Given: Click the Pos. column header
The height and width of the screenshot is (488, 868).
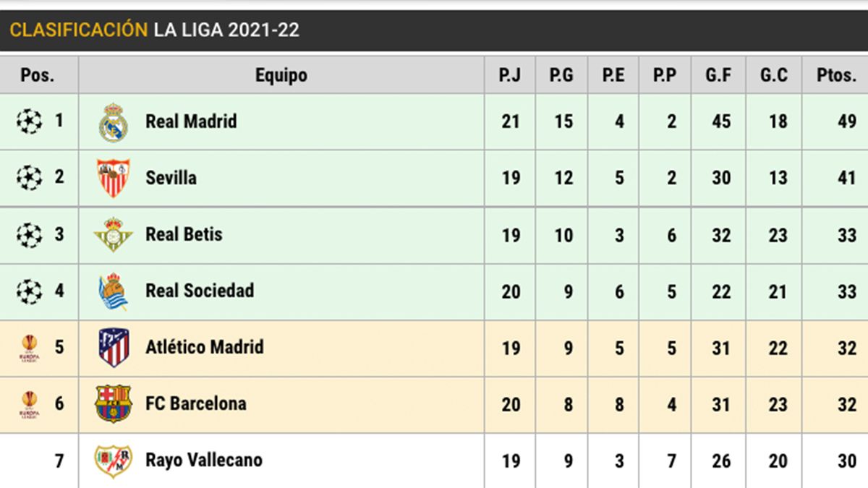Looking at the screenshot, I should pos(38,75).
